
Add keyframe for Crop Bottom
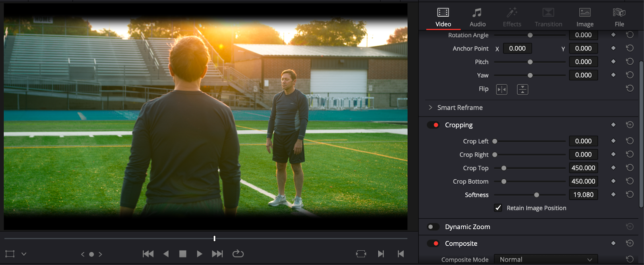point(613,181)
